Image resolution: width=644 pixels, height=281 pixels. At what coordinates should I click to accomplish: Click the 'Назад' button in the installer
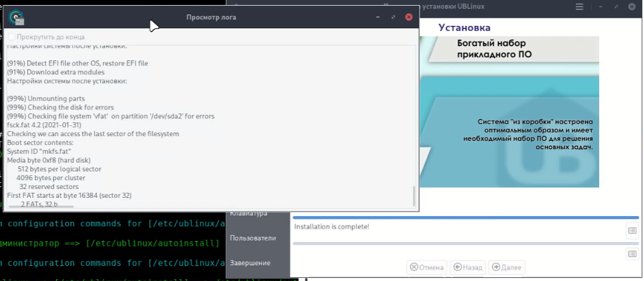468,268
